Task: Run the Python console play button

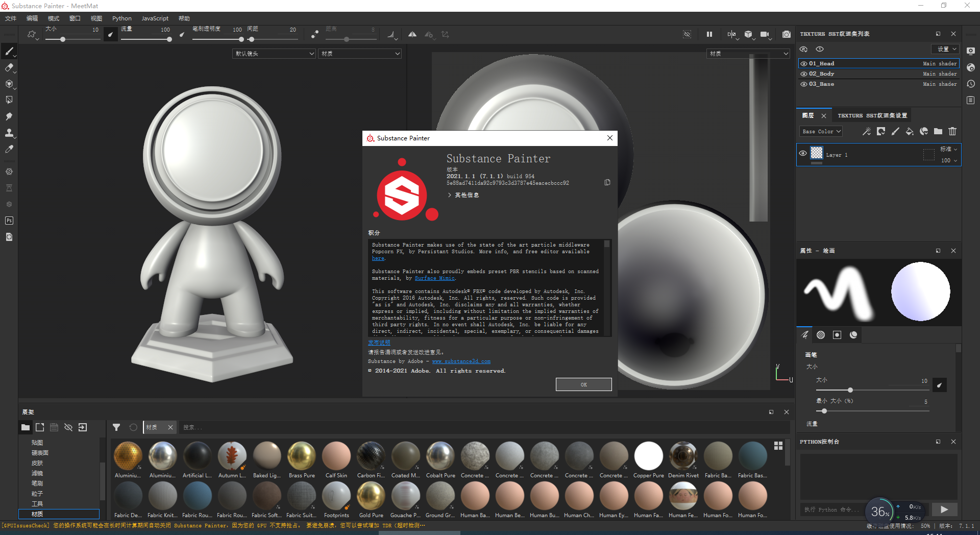Action: coord(944,509)
